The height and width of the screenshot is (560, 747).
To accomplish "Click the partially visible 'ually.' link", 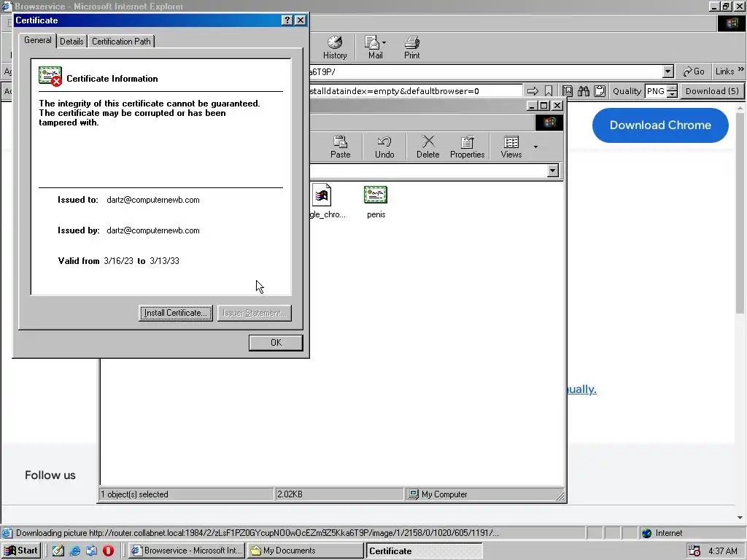I will tap(581, 389).
